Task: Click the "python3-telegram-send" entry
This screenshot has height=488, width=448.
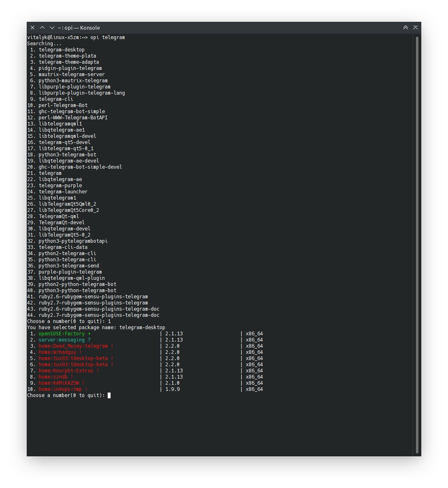Action: 69,266
